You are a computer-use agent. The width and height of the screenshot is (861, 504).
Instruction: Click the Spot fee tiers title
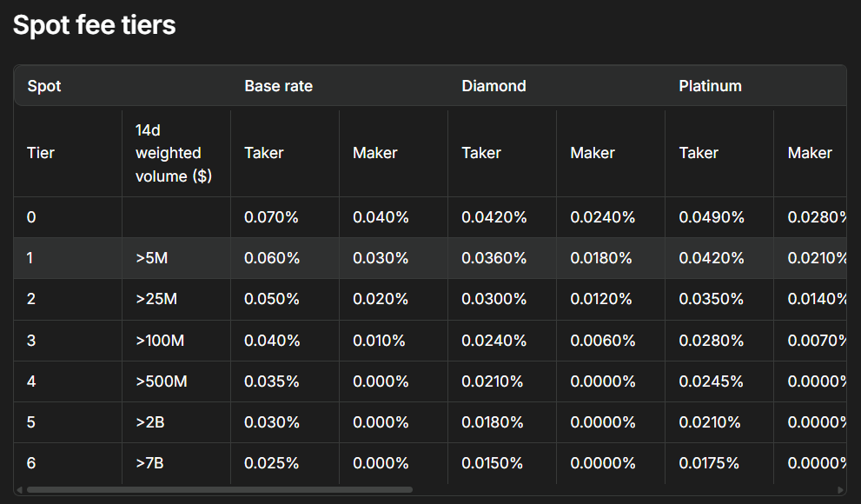[94, 25]
